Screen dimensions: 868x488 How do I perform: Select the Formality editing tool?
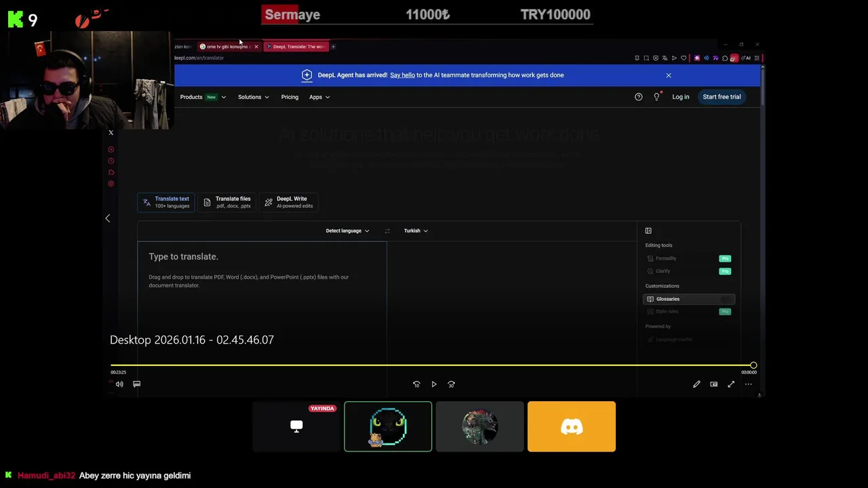click(x=689, y=258)
